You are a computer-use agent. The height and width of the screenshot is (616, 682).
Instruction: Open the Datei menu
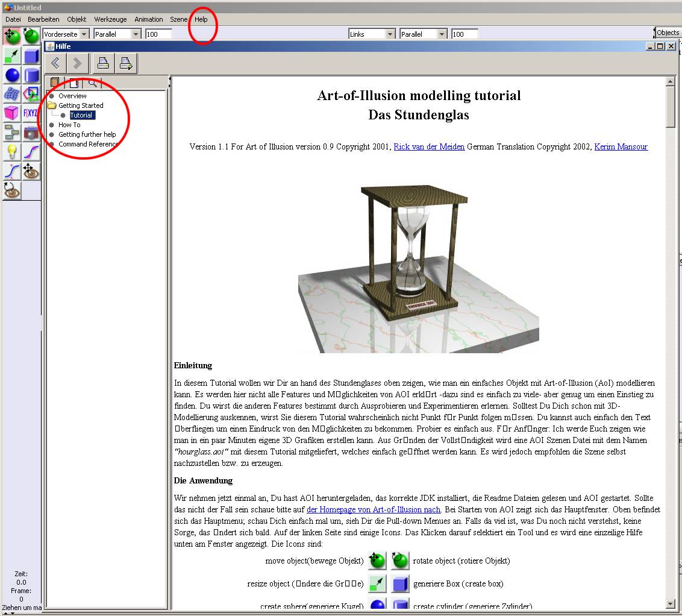pos(13,19)
